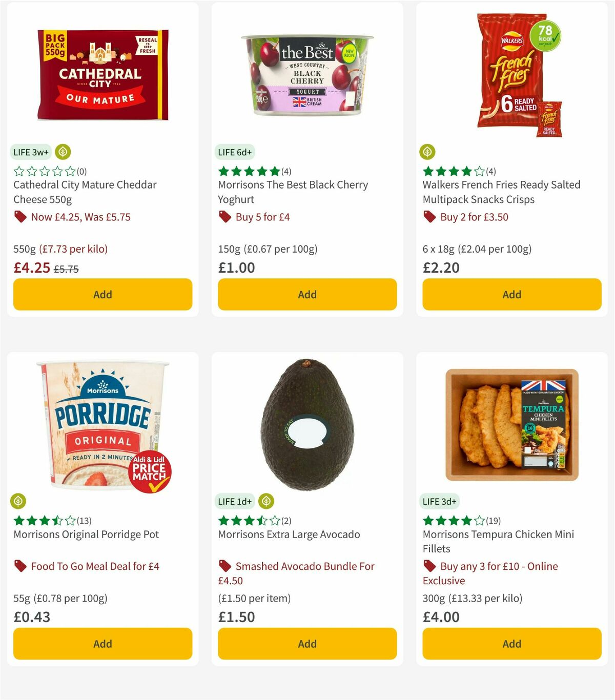Add Walkers French Fries multipack to basket
This screenshot has height=700, width=615.
click(x=511, y=295)
